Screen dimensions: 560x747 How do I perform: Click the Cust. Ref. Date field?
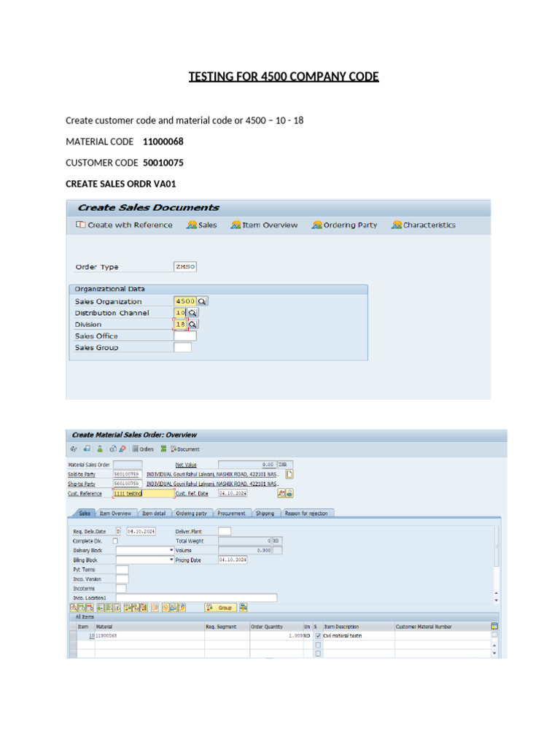tap(233, 494)
